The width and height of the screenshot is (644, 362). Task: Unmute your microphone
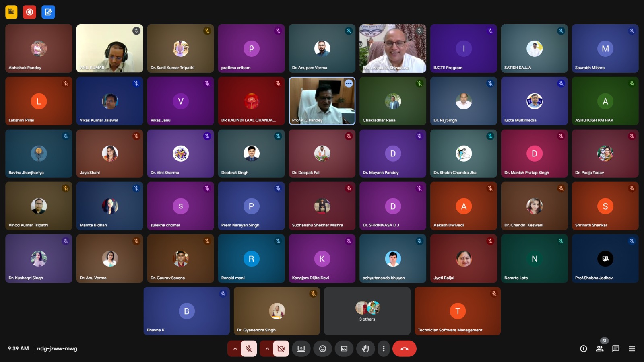coord(249,349)
